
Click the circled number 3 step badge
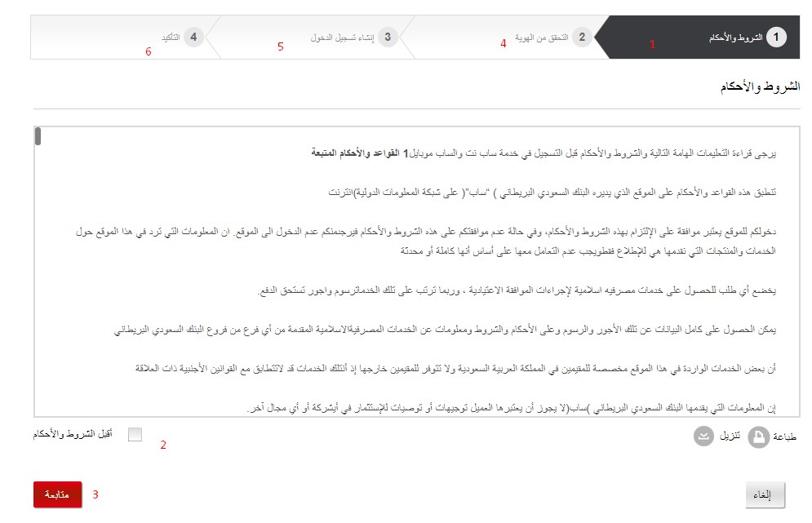click(x=388, y=38)
